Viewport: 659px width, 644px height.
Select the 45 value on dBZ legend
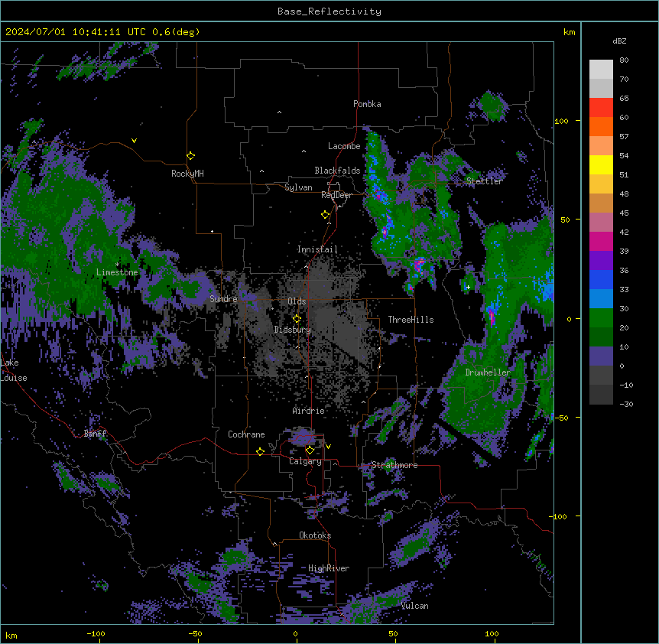[x=624, y=213]
